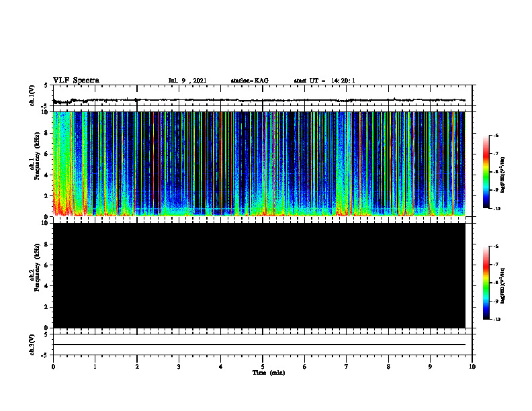The image size is (532, 411).
Task: Click the ch.1 color bar log(PSD) units label
Action: [x=503, y=175]
